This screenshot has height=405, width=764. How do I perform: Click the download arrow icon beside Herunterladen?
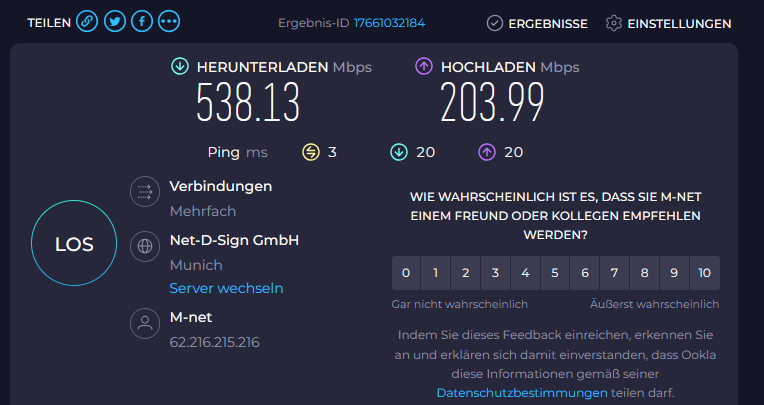(180, 66)
